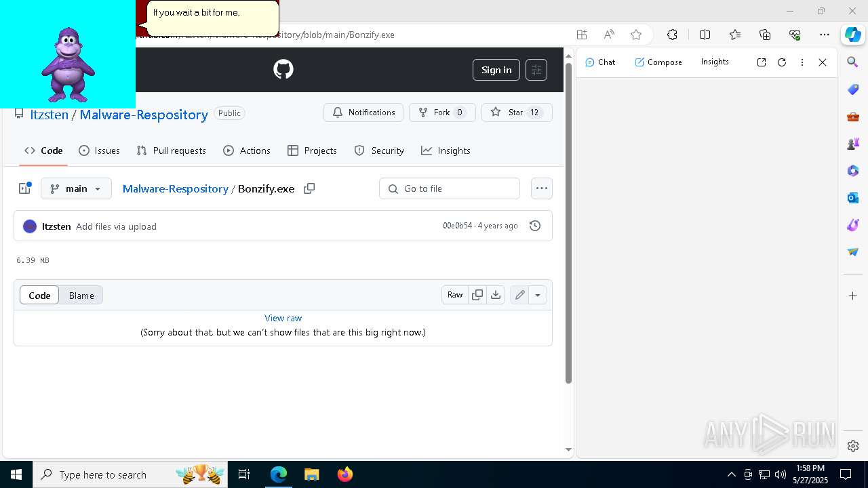Open the Pull requests tab
868x488 pixels.
[x=171, y=150]
